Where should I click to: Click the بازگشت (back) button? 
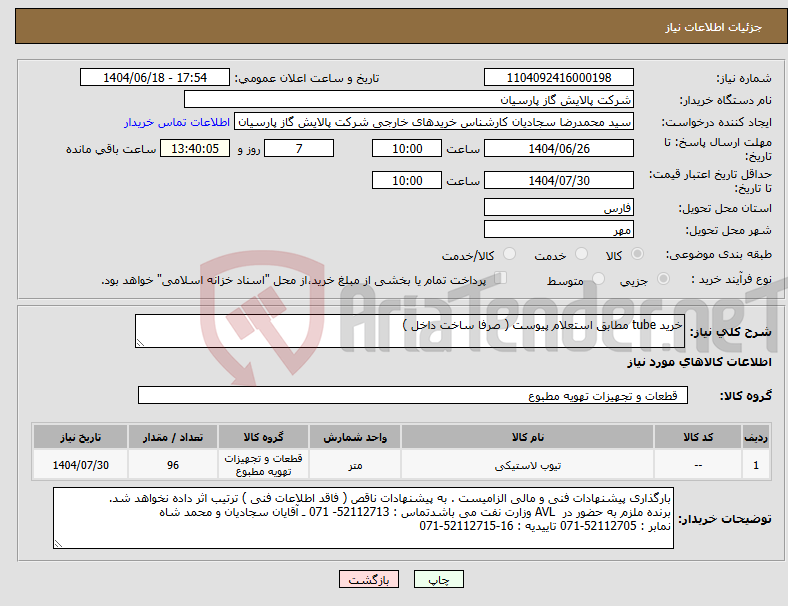click(369, 579)
